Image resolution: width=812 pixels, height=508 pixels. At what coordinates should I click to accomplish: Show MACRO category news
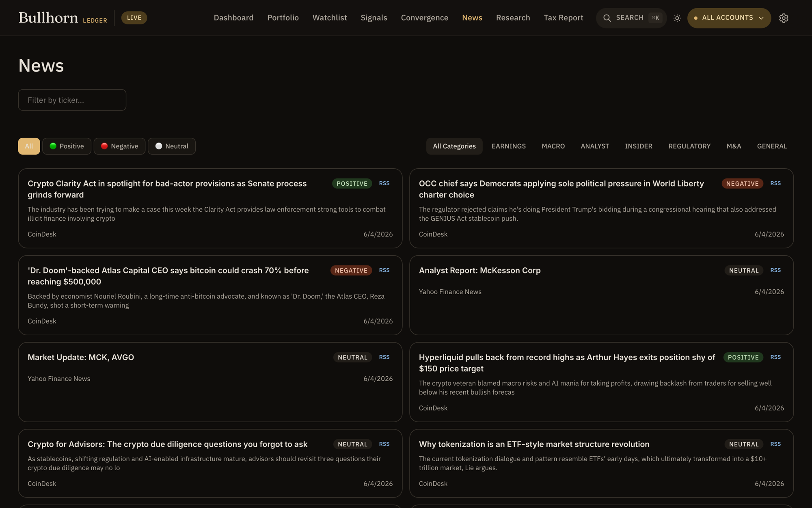[553, 146]
